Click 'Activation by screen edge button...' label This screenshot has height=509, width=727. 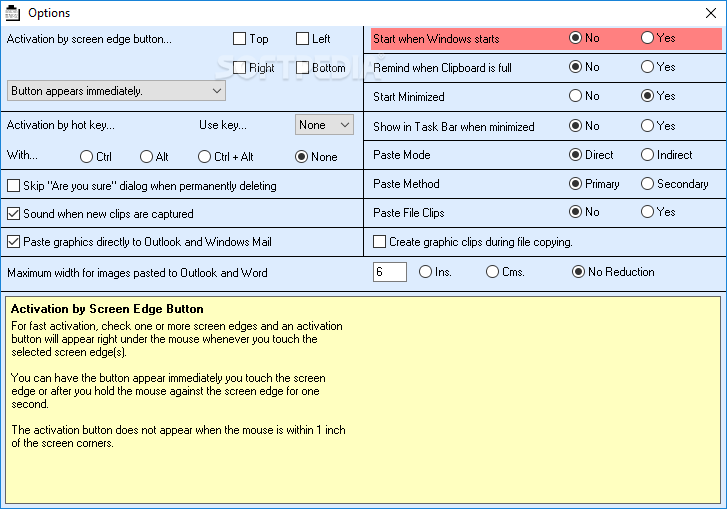point(89,39)
